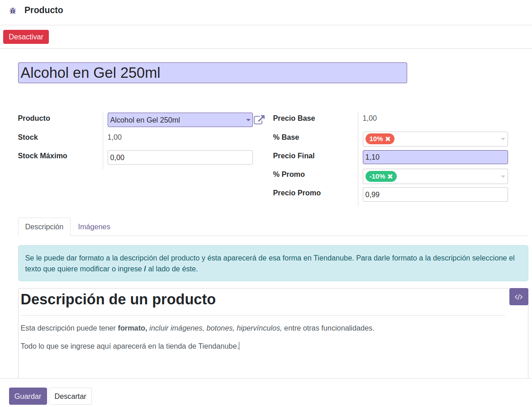Viewport: 532px width, 407px height.
Task: Remove the green -10% promo tag
Action: tap(390, 176)
